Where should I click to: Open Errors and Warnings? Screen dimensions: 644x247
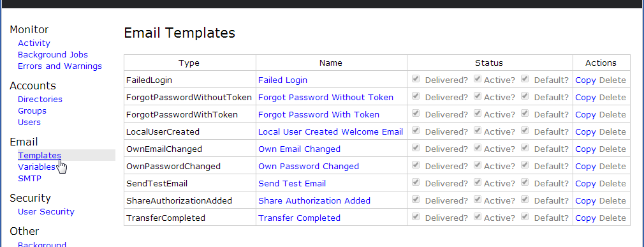[x=60, y=66]
